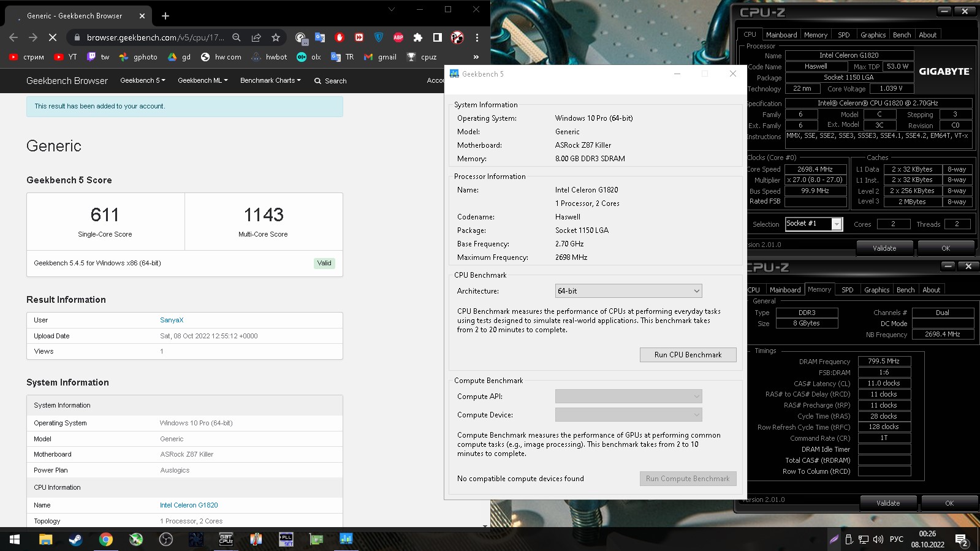980x551 pixels.
Task: Click the 611 single-core score
Action: (105, 215)
